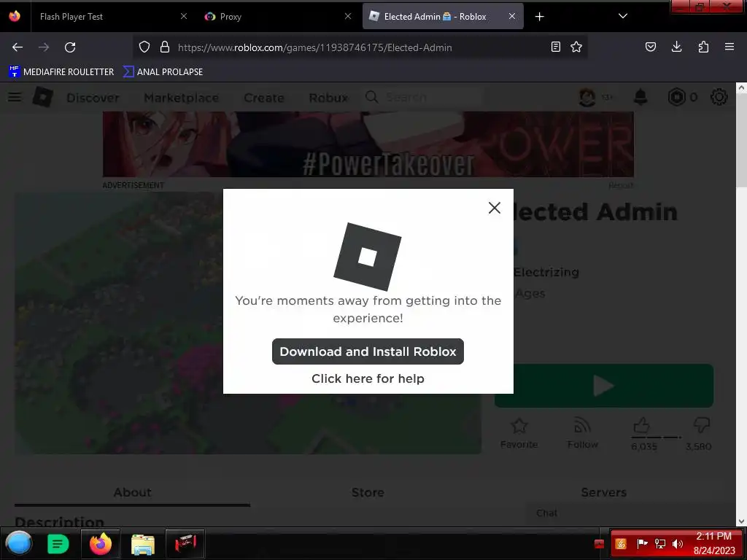Follow the game with the feed icon

582,425
